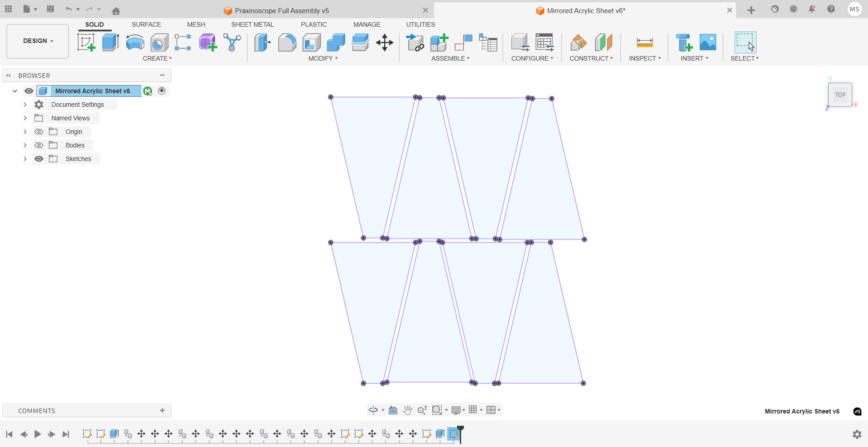Switch to the UTILITIES tab
The height and width of the screenshot is (447, 868).
tap(420, 24)
